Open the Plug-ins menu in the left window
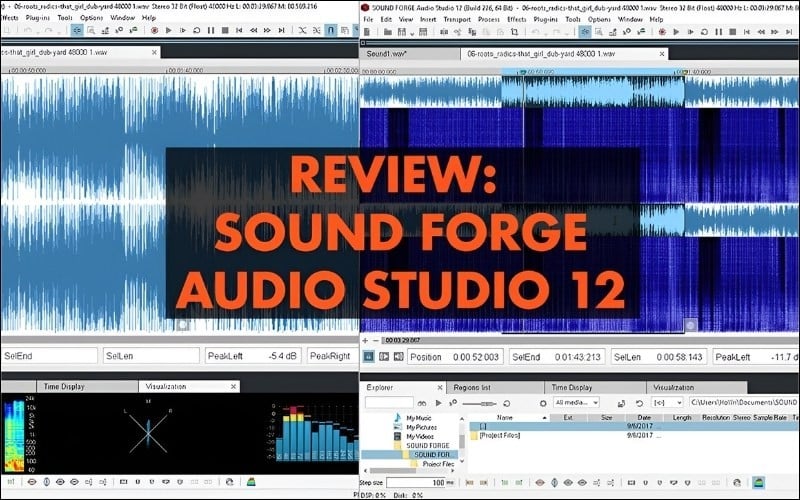 tap(38, 18)
